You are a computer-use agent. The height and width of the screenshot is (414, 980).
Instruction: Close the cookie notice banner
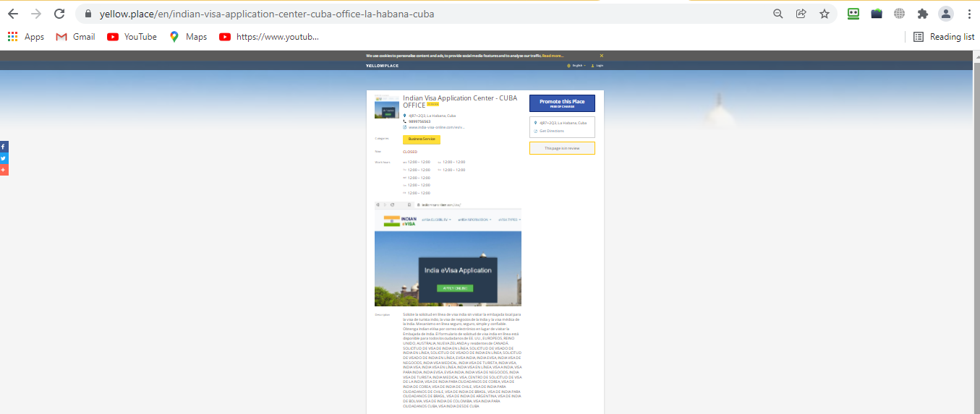(601, 56)
